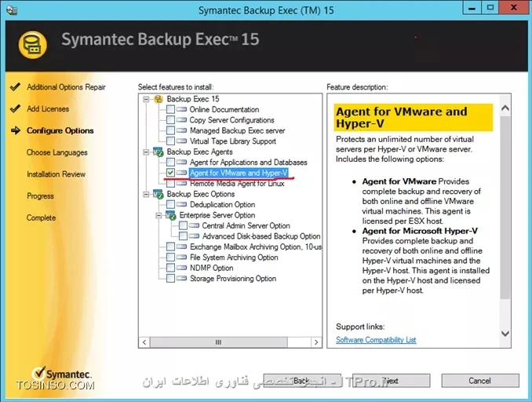Collapse the Backup Exec Options node
The width and height of the screenshot is (532, 402).
146,194
